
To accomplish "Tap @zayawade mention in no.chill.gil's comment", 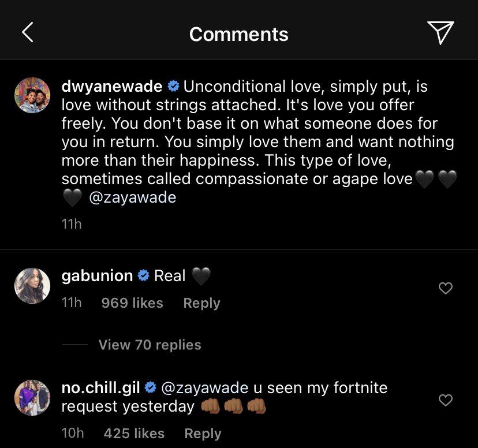I will pyautogui.click(x=207, y=387).
